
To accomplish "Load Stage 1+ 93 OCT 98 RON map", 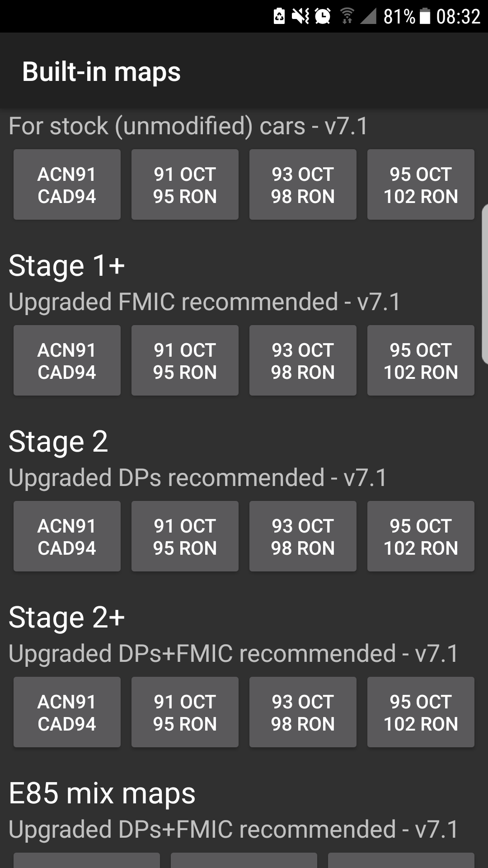I will (x=303, y=361).
